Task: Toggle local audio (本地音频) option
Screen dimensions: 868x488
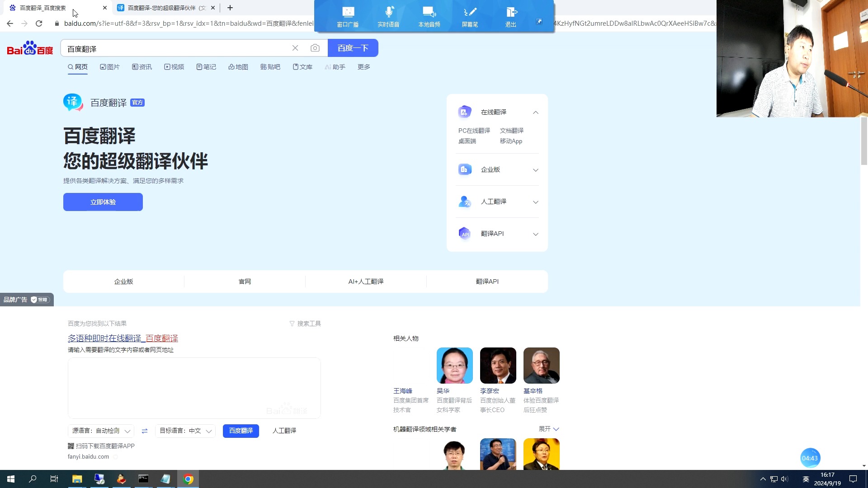Action: tap(429, 17)
